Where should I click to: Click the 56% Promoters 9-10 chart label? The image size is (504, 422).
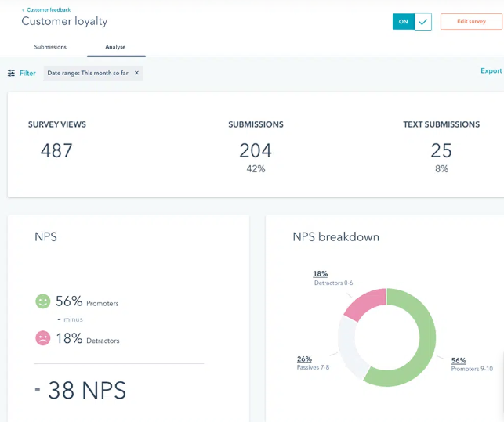point(471,364)
